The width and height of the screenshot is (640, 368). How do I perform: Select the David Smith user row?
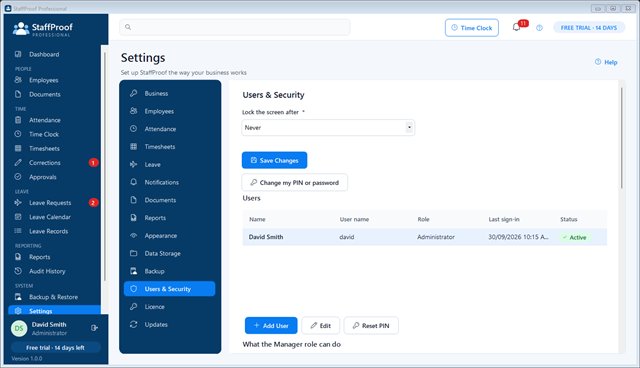pyautogui.click(x=424, y=237)
